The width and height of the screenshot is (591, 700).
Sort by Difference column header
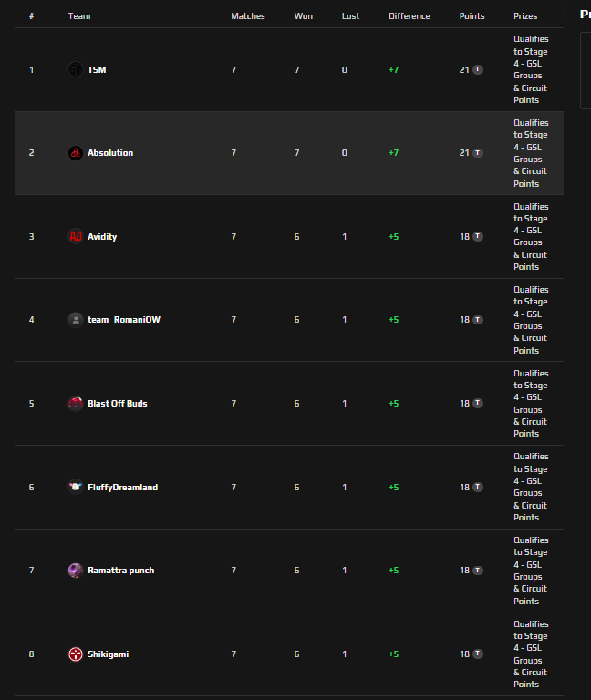[x=409, y=16]
